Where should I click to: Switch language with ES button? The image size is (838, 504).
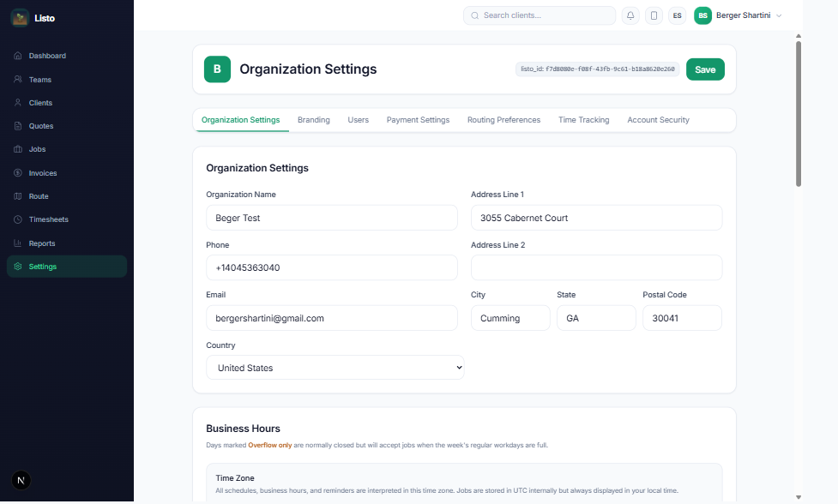pyautogui.click(x=677, y=15)
